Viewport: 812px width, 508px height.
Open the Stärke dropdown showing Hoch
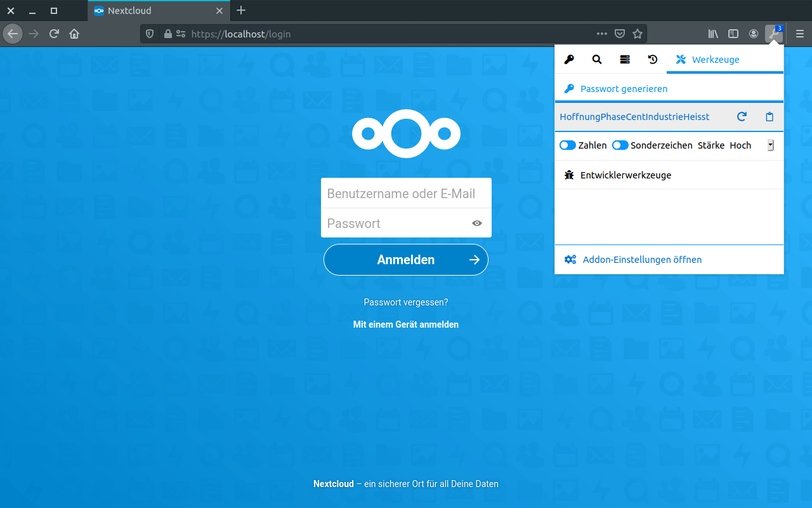(770, 145)
